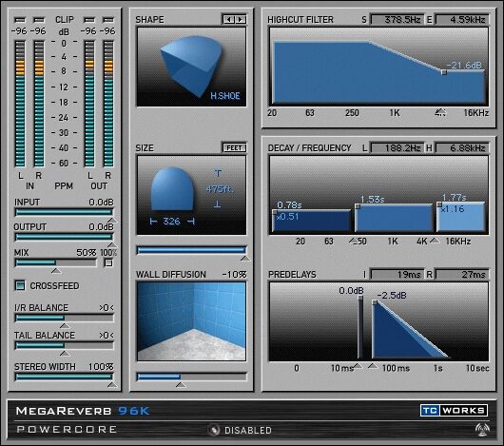
Task: Click the MegaReverb 96K title
Action: 83,411
